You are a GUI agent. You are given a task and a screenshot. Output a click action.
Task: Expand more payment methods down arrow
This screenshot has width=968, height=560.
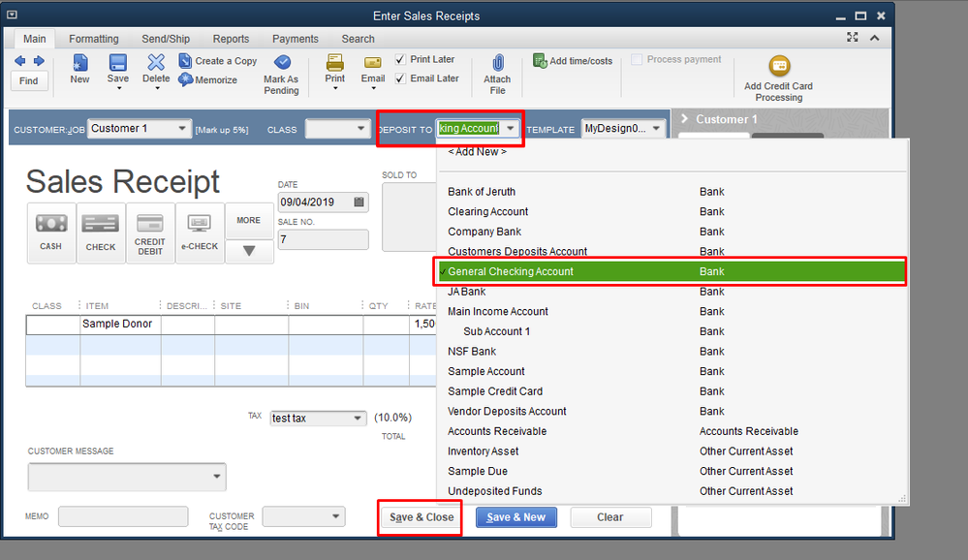point(249,251)
